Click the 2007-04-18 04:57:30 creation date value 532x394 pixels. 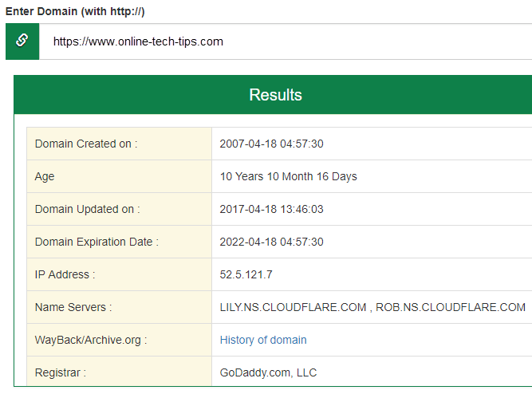pyautogui.click(x=271, y=144)
